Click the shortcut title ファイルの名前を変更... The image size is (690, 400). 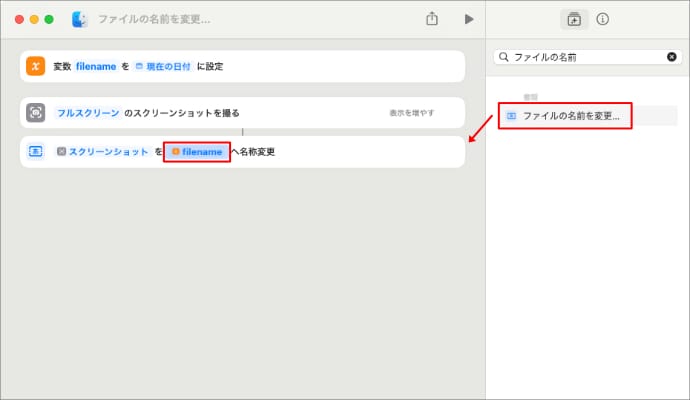pos(154,19)
